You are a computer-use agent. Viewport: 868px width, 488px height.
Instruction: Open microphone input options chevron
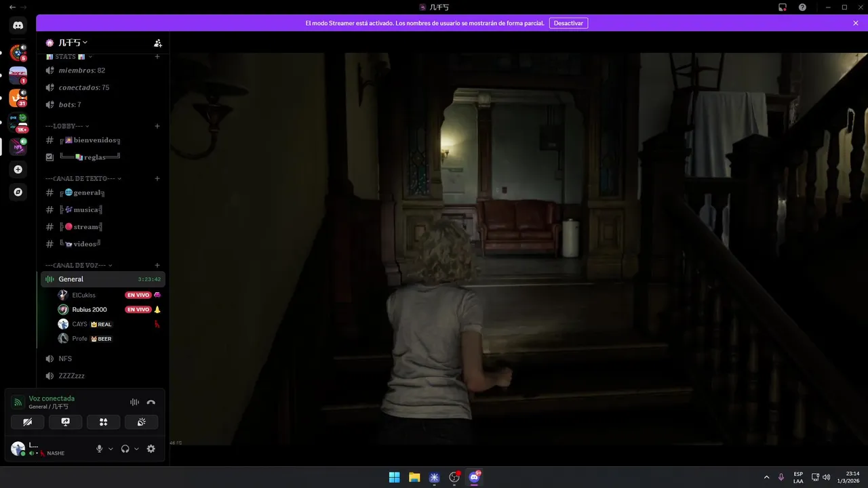click(x=111, y=449)
